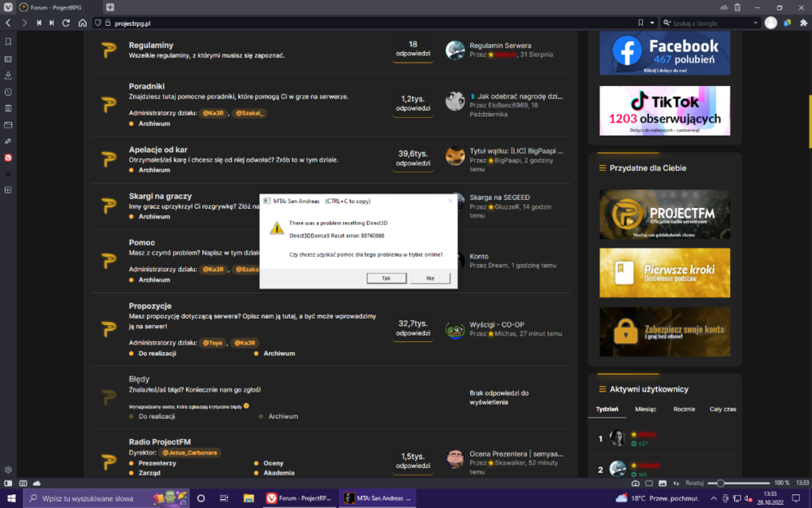Switch to MTA: San Andreas taskbar item
The width and height of the screenshot is (812, 508).
[378, 498]
